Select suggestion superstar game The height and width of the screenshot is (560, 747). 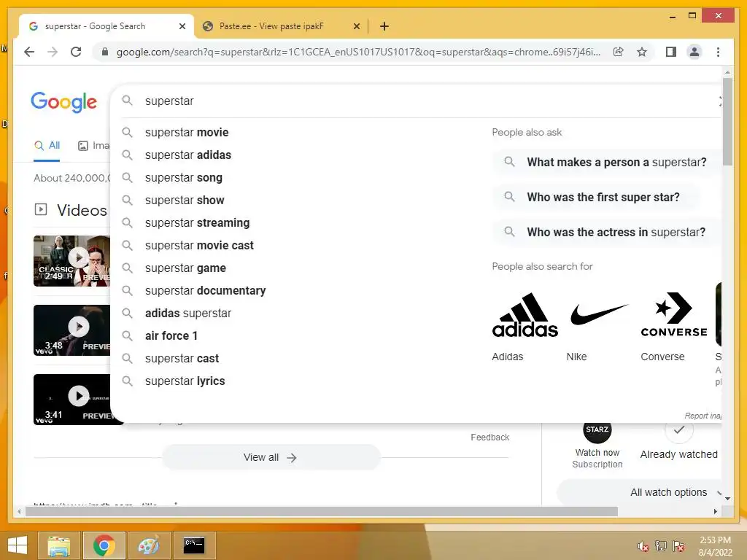[x=185, y=268]
